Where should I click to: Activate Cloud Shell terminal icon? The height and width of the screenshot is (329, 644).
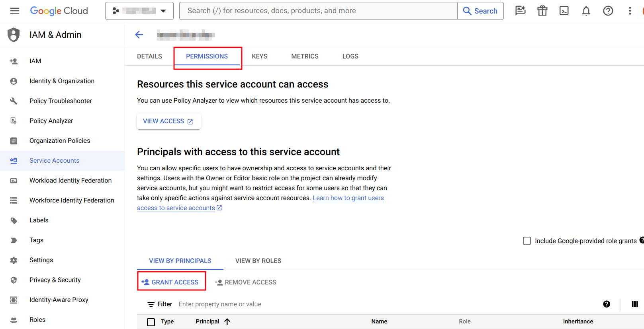[564, 11]
